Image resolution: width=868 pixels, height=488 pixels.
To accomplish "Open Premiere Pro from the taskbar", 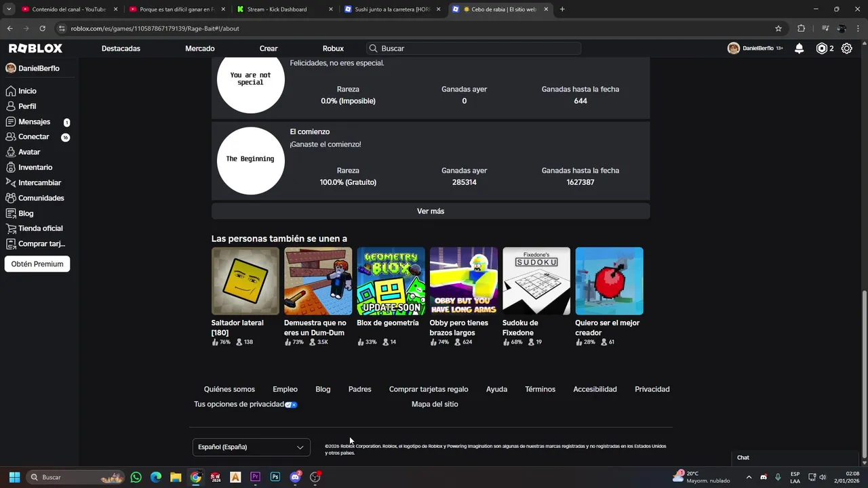I will coord(255,477).
